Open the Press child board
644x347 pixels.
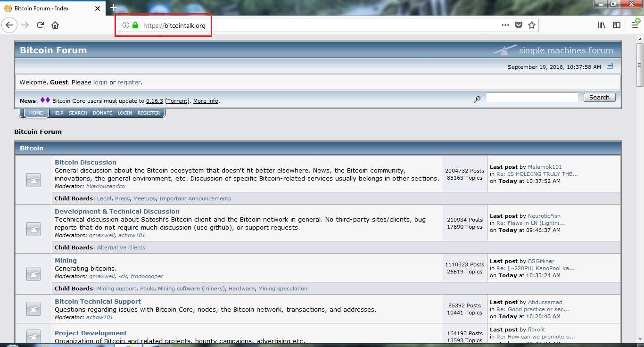pyautogui.click(x=122, y=198)
